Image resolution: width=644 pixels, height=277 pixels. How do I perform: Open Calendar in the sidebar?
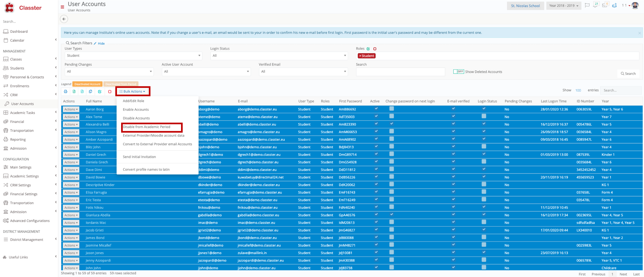point(17,41)
